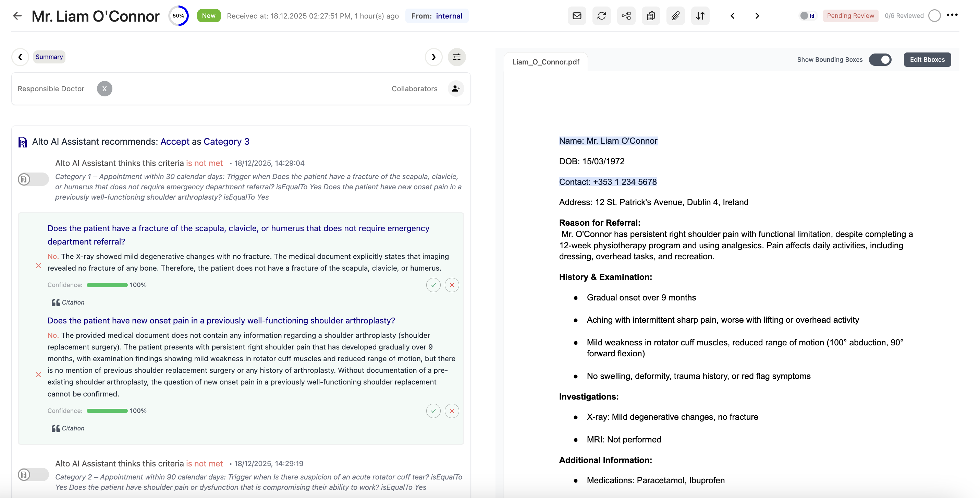
Task: Open the filter settings icon near Summary
Action: [456, 57]
